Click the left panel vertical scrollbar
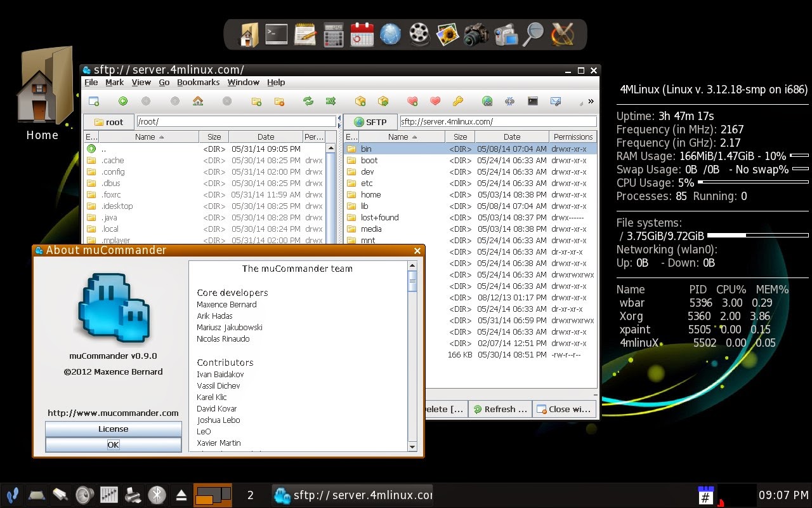 [330, 194]
